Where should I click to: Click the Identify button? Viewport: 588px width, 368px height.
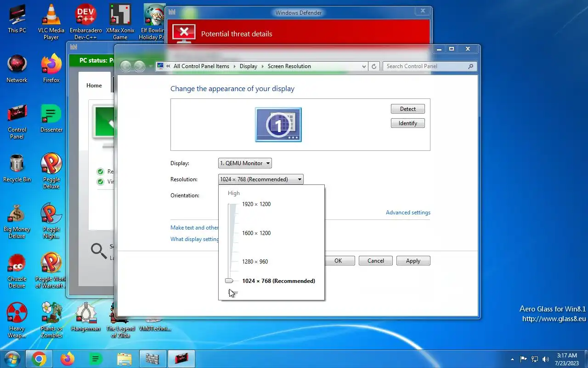pyautogui.click(x=407, y=123)
